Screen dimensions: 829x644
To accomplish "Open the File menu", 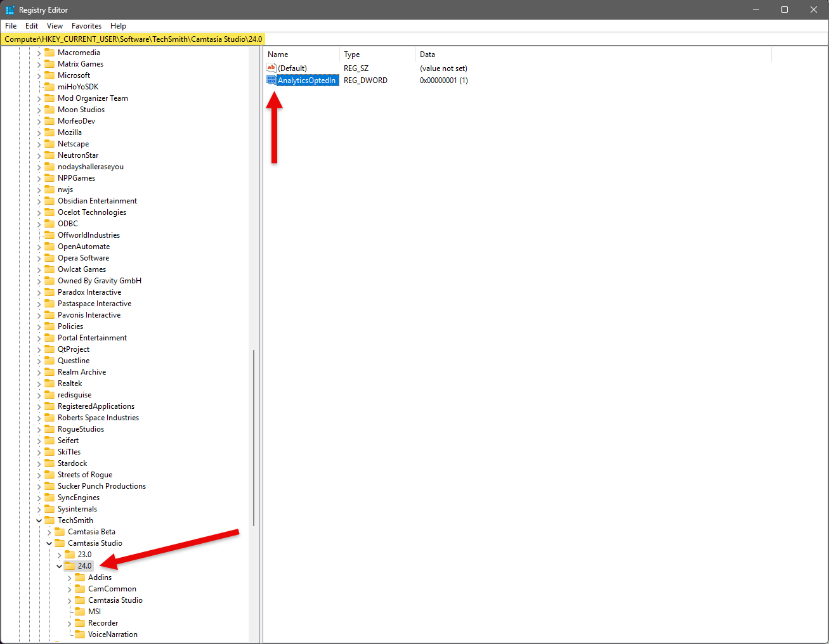I will [11, 26].
